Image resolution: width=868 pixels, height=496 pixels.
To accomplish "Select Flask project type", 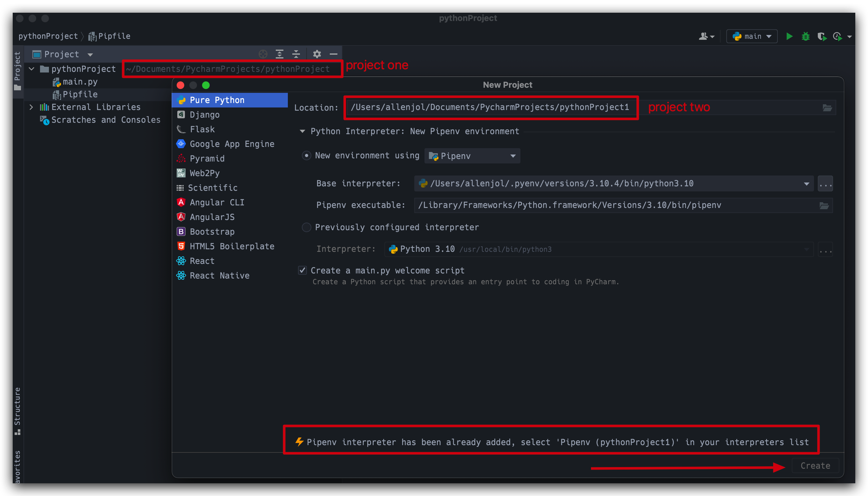I will click(202, 129).
